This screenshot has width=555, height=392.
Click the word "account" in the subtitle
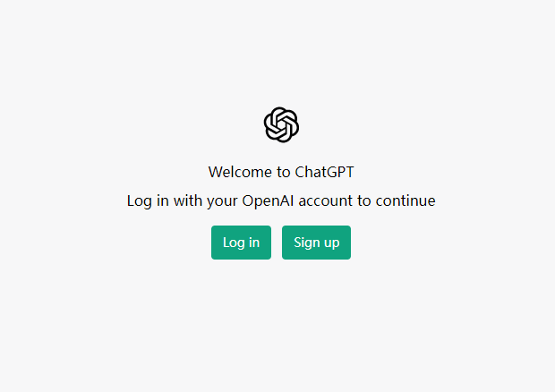[326, 201]
